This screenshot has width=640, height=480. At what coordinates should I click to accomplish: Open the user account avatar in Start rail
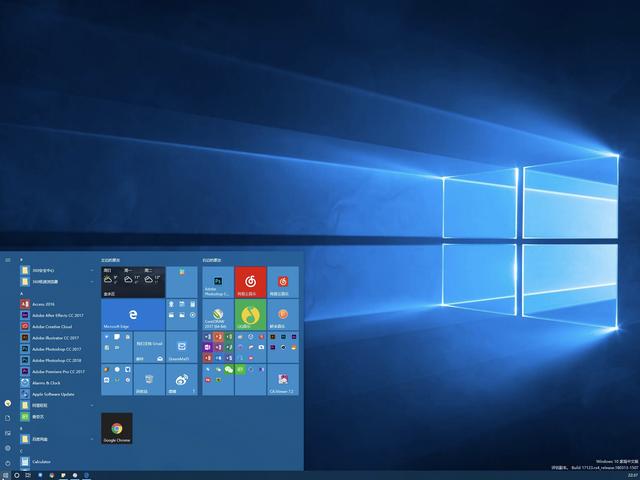tap(8, 403)
